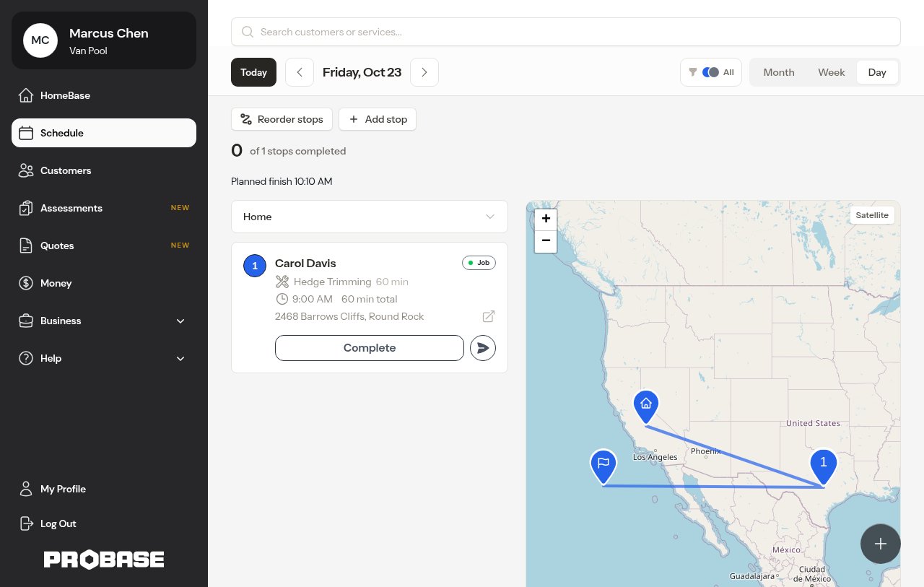Screen dimensions: 924x587
Task: Open the Money section
Action: click(104, 283)
